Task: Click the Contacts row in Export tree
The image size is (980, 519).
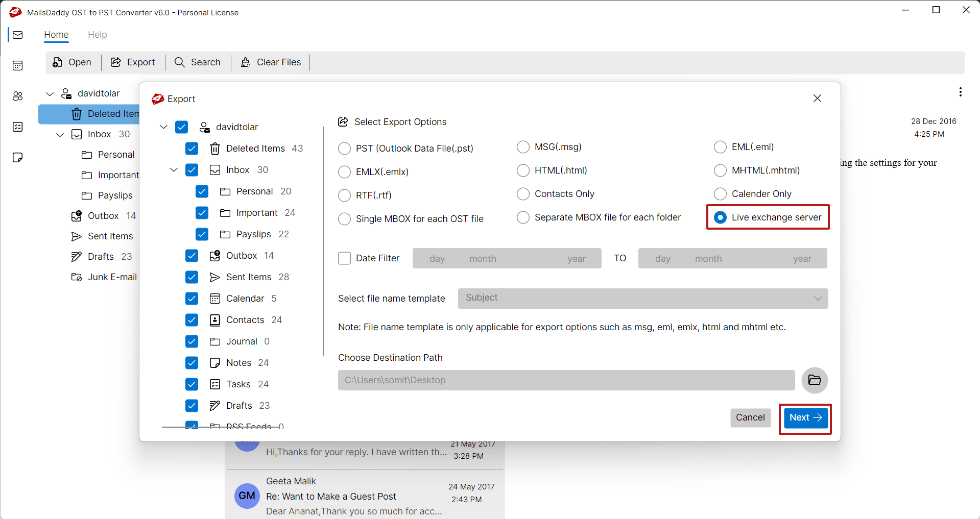Action: tap(246, 320)
